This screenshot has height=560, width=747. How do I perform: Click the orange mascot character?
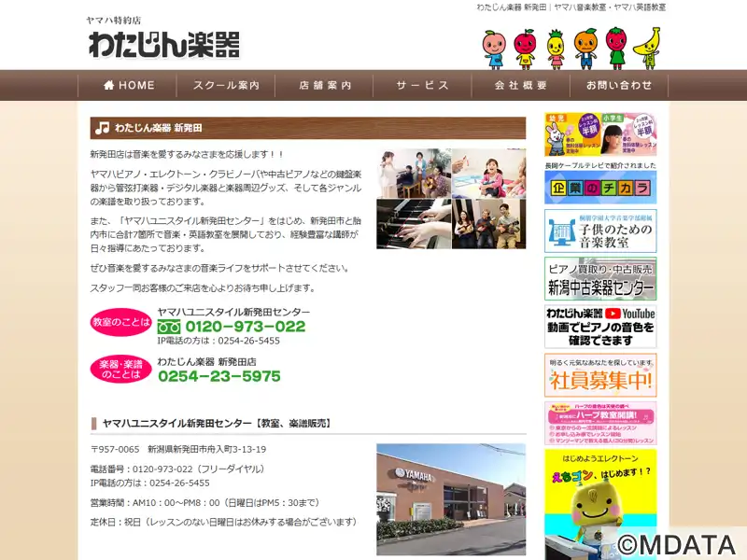[585, 49]
